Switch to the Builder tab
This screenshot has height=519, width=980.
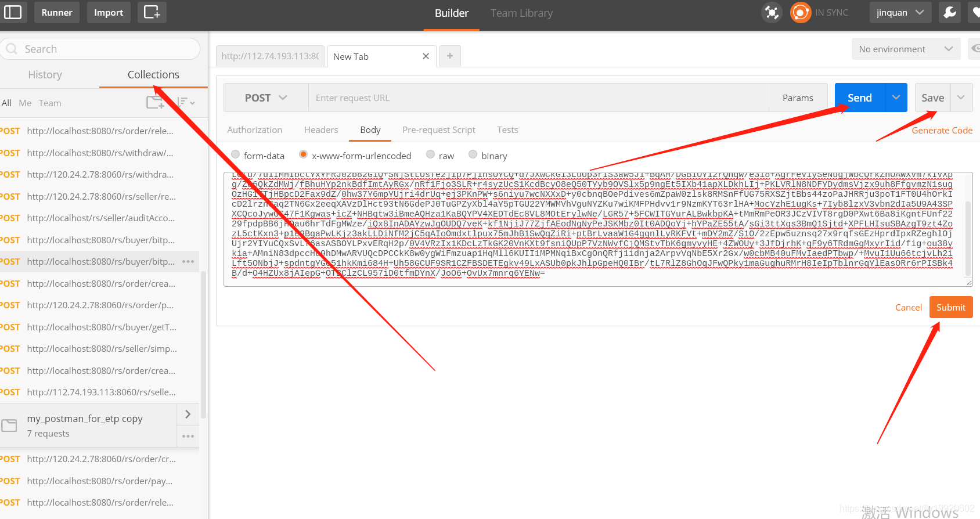451,13
